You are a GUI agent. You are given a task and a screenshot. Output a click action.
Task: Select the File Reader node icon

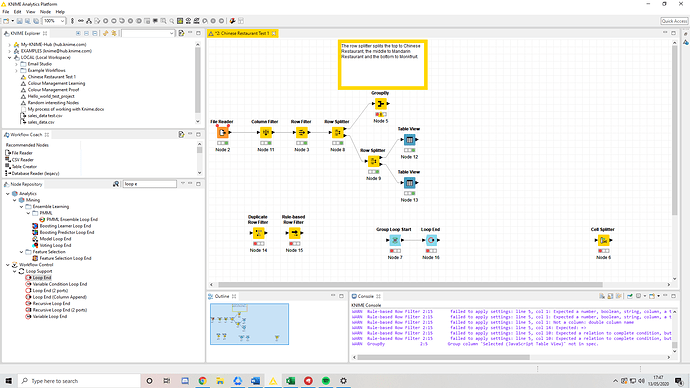(223, 132)
